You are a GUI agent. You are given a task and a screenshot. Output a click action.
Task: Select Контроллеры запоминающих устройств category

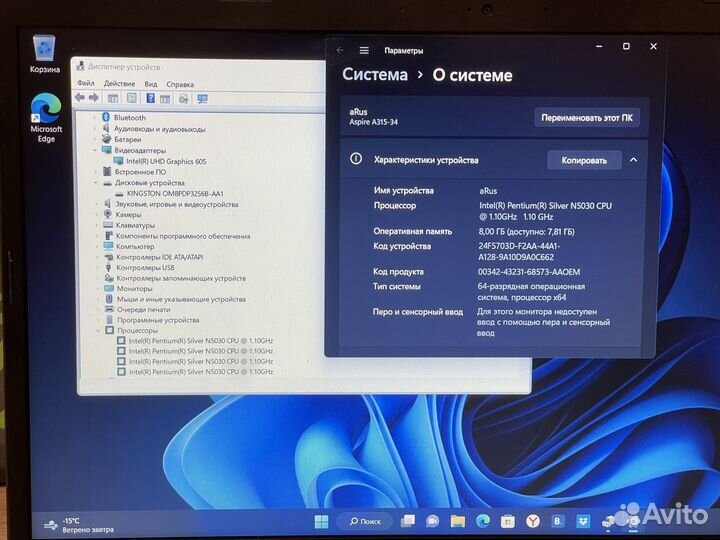(180, 278)
